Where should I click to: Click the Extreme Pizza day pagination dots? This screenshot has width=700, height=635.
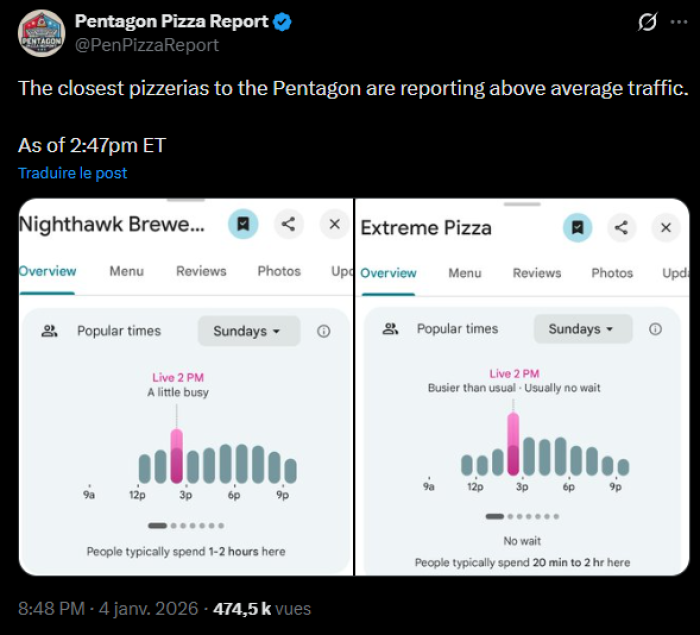click(518, 516)
